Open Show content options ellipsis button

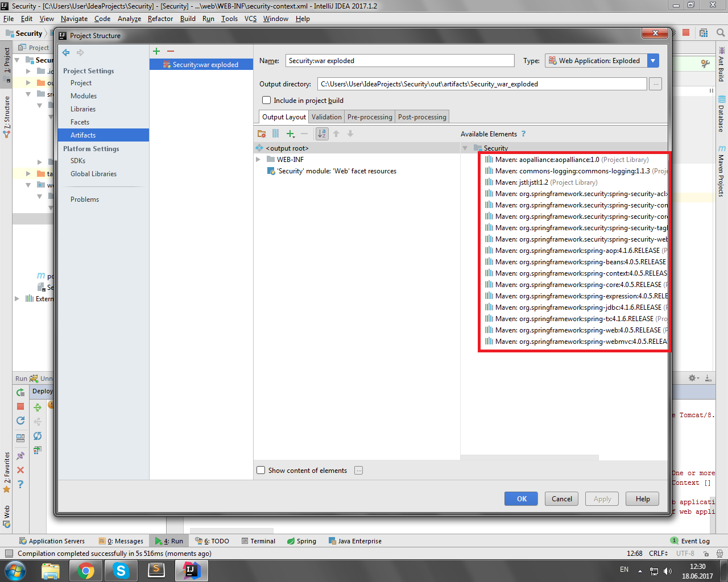pos(358,470)
